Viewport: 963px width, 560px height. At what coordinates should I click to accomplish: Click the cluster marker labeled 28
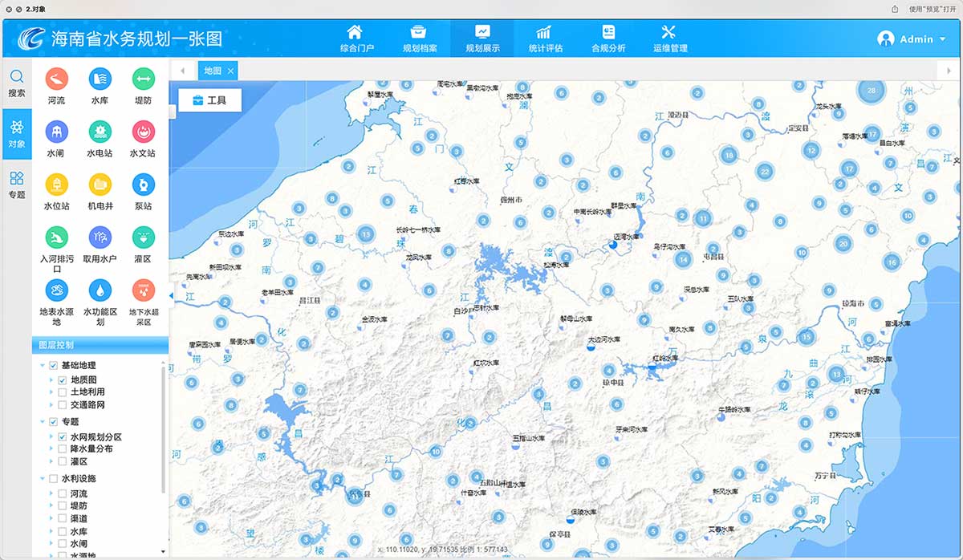click(x=872, y=90)
